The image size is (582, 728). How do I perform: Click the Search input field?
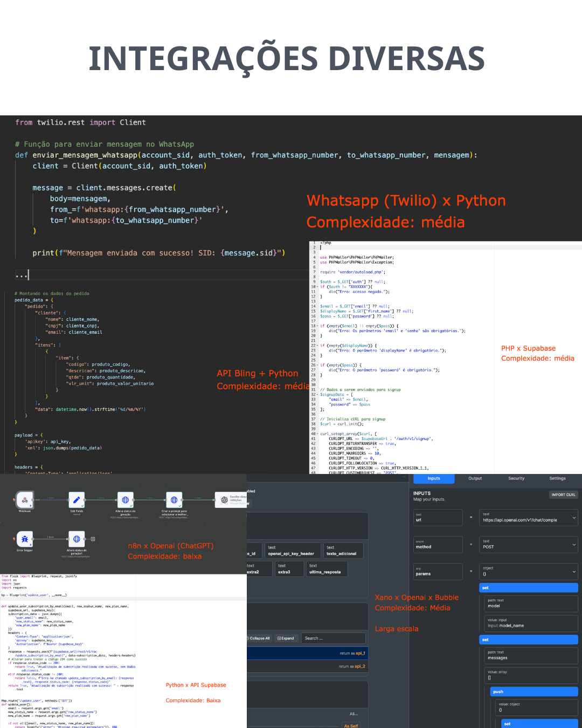tap(332, 638)
